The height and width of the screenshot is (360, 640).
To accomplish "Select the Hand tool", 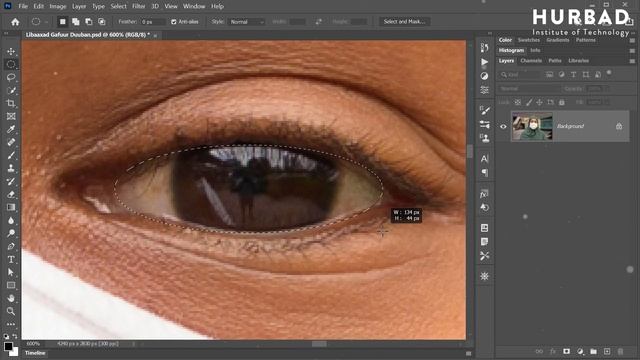I will 11,298.
